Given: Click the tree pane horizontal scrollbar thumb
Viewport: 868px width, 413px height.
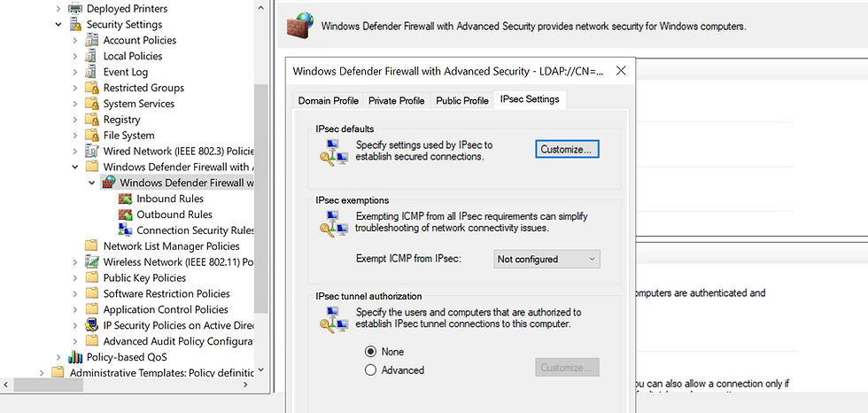Looking at the screenshot, I should pyautogui.click(x=48, y=385).
